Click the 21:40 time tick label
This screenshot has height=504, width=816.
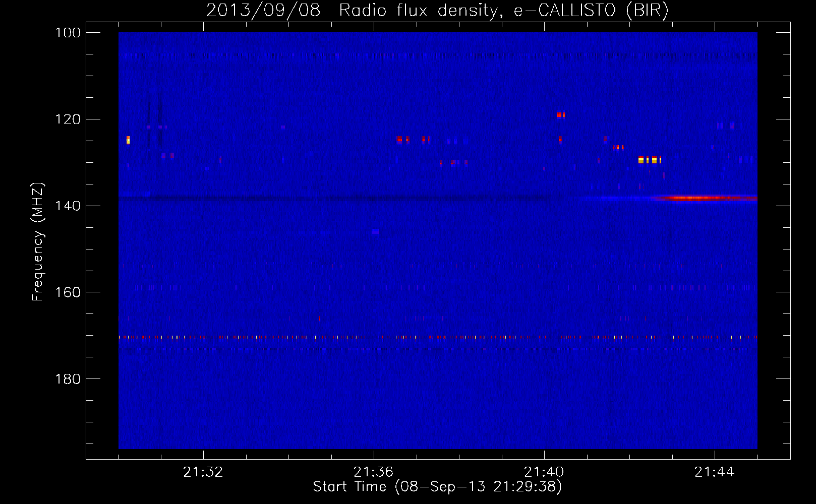[x=544, y=472]
